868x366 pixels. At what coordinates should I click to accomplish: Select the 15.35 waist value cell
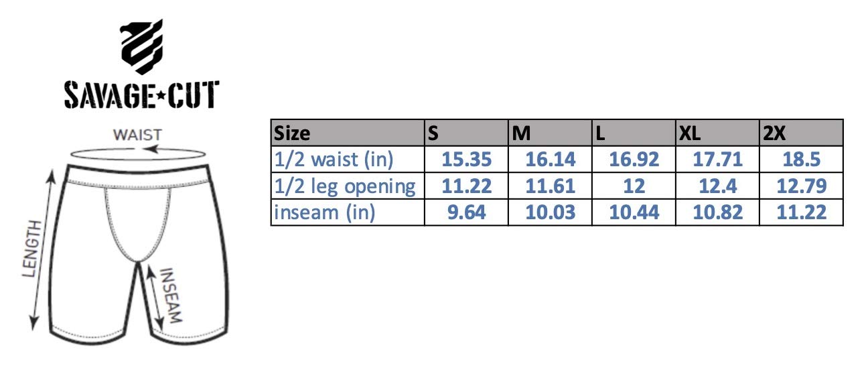click(x=466, y=160)
